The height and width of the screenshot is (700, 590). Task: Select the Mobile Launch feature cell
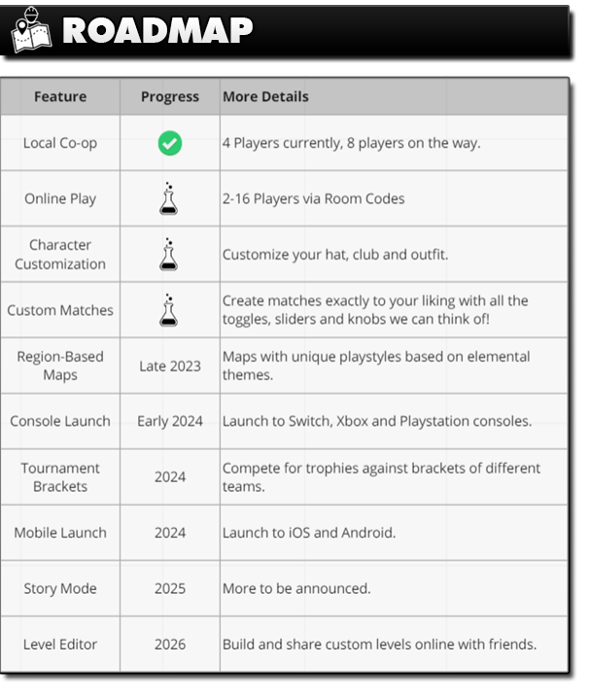[60, 533]
